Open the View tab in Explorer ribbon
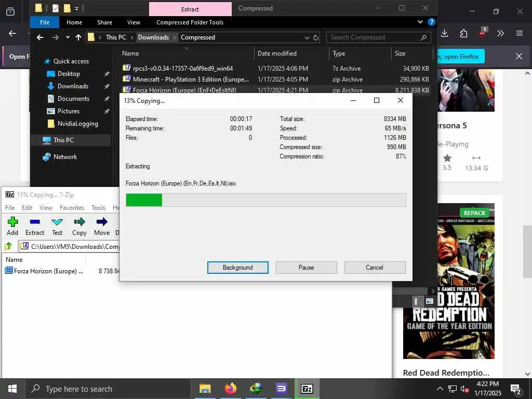Screen dimensions: 532x399 click(x=134, y=22)
